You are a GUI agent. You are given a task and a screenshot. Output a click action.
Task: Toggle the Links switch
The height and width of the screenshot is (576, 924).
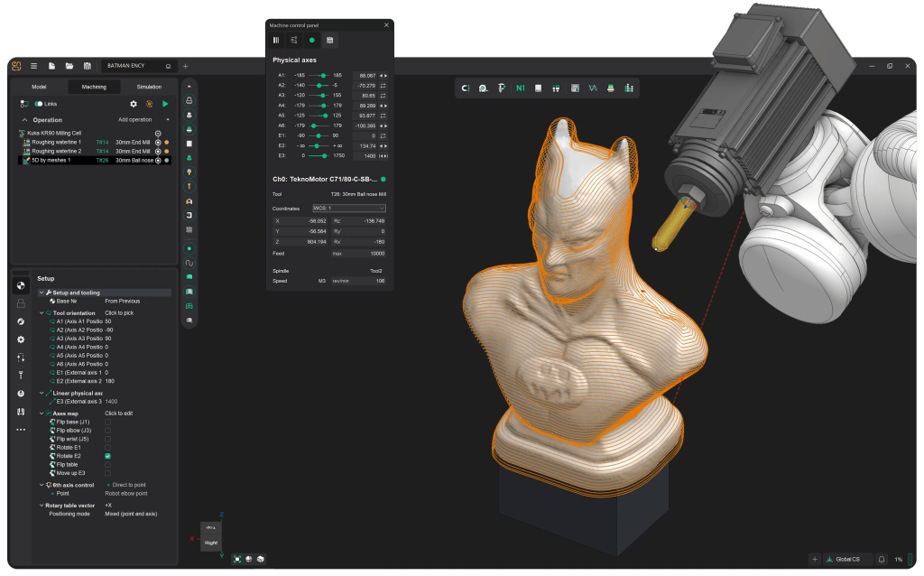tap(38, 104)
